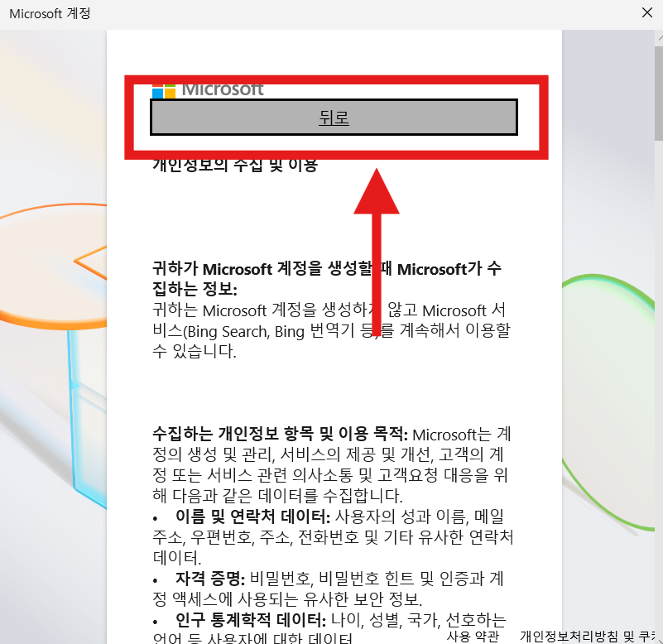Click the scrollbar up arrow
The width and height of the screenshot is (663, 644).
[x=660, y=38]
